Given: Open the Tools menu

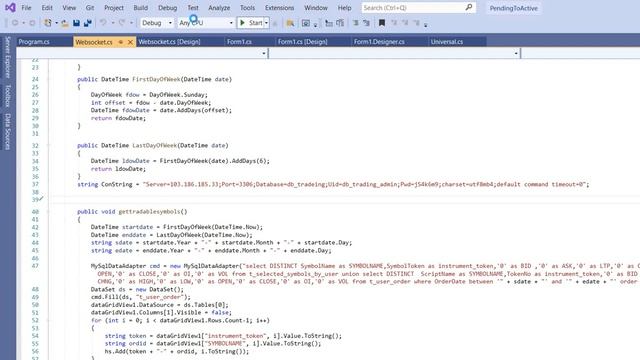Looking at the screenshot, I should pos(247,8).
